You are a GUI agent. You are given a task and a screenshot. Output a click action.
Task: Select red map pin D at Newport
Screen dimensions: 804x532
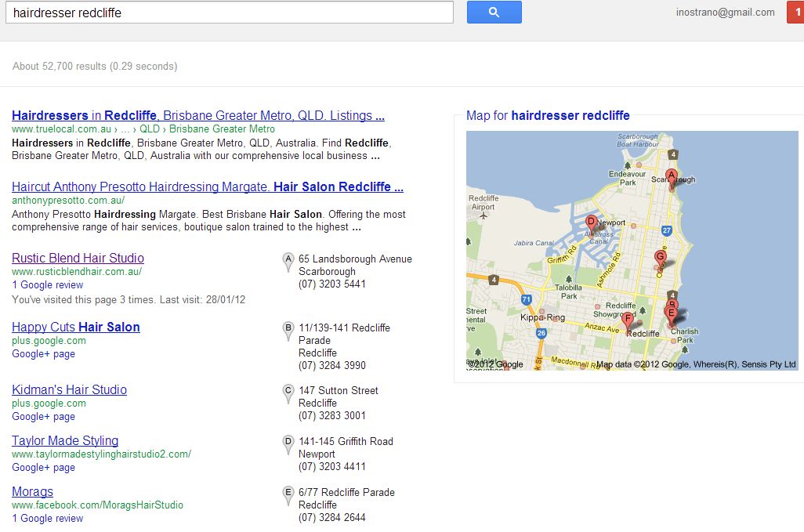pos(591,226)
